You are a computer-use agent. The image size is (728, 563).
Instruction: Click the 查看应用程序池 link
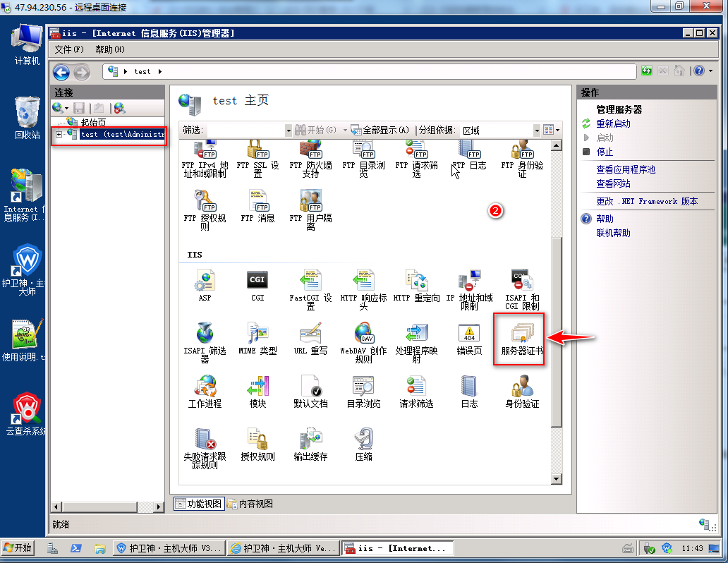pyautogui.click(x=626, y=169)
